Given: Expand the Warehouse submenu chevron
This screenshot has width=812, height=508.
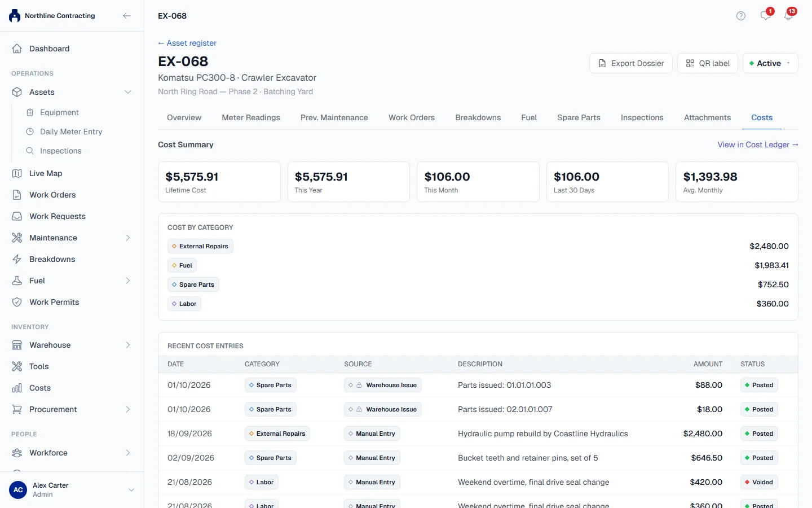Looking at the screenshot, I should click(128, 345).
